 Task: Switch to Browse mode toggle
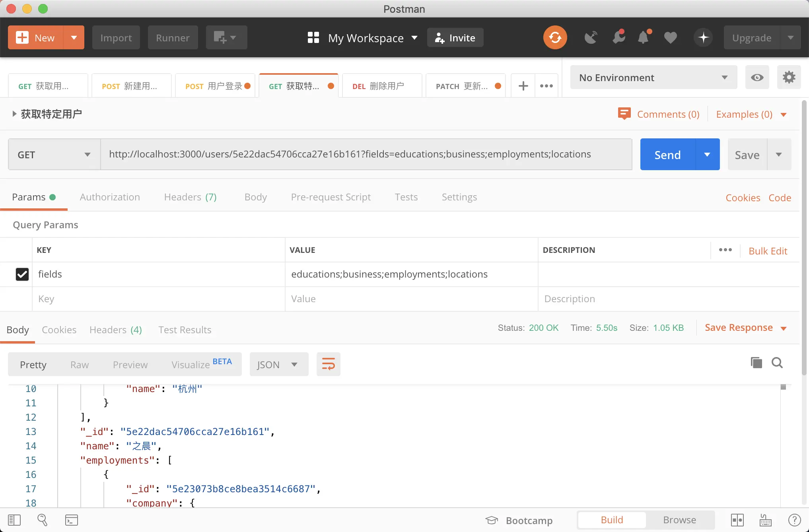tap(679, 520)
